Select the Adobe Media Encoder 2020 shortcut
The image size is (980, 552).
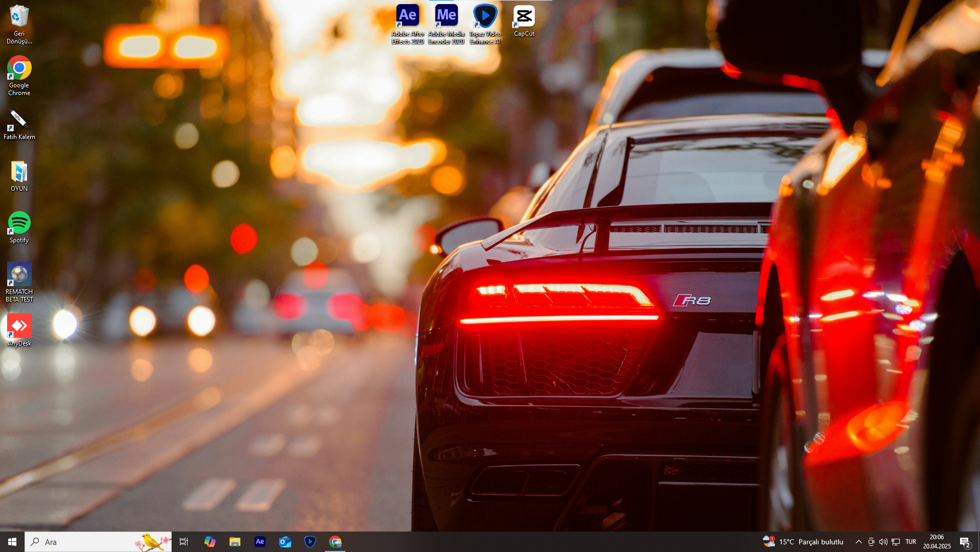pyautogui.click(x=446, y=24)
